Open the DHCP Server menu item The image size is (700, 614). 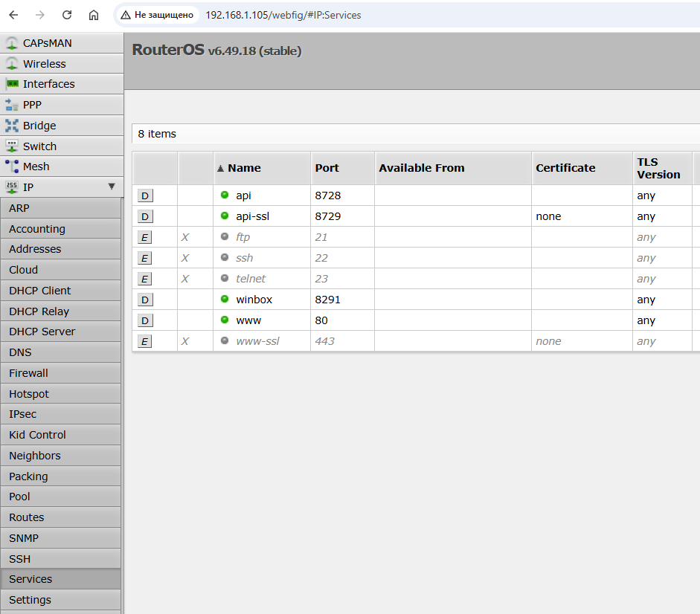[42, 332]
